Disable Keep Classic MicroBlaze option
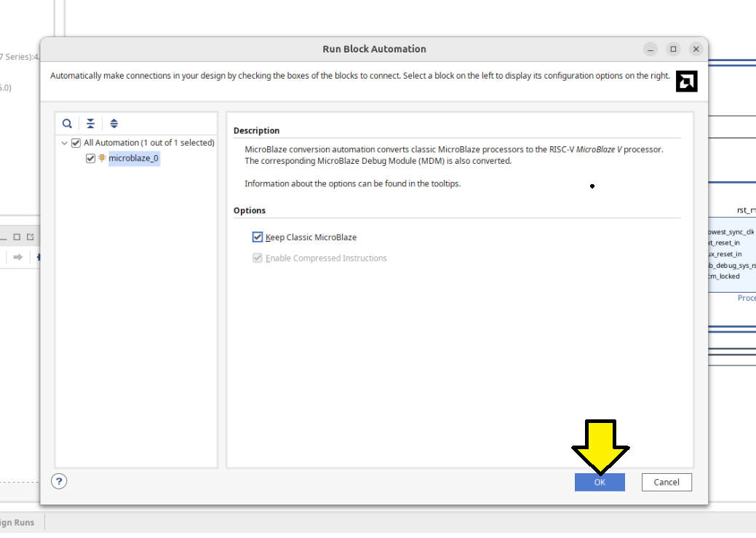This screenshot has height=538, width=756. coord(258,237)
